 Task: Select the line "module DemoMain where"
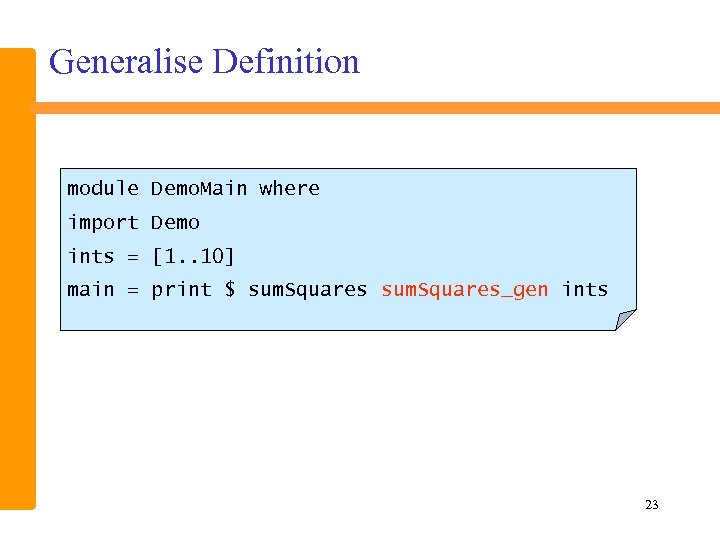point(193,188)
